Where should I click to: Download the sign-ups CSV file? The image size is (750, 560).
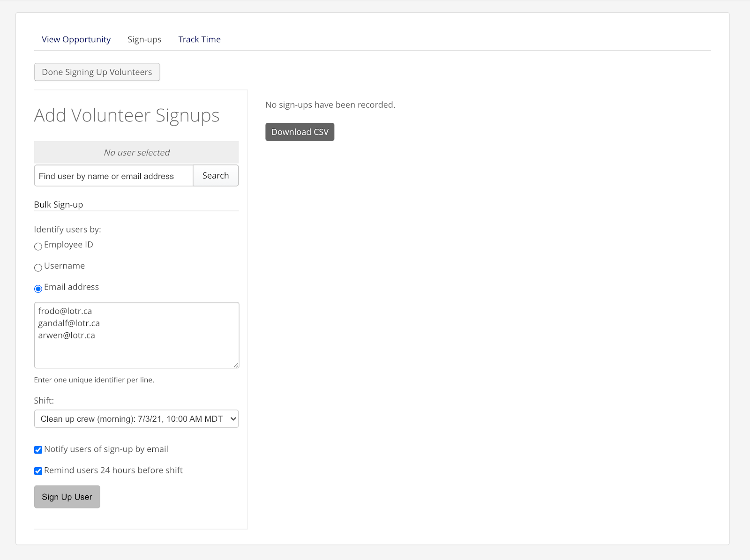[x=300, y=132]
